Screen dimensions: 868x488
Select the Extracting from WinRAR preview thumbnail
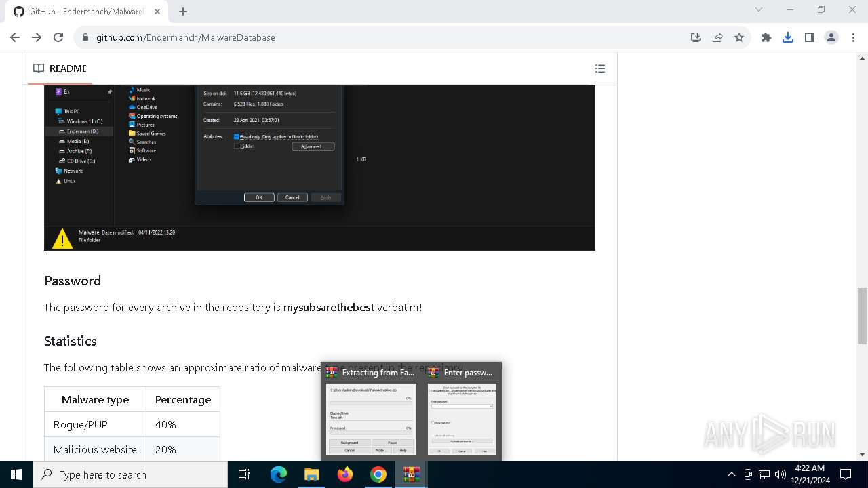[x=371, y=419]
